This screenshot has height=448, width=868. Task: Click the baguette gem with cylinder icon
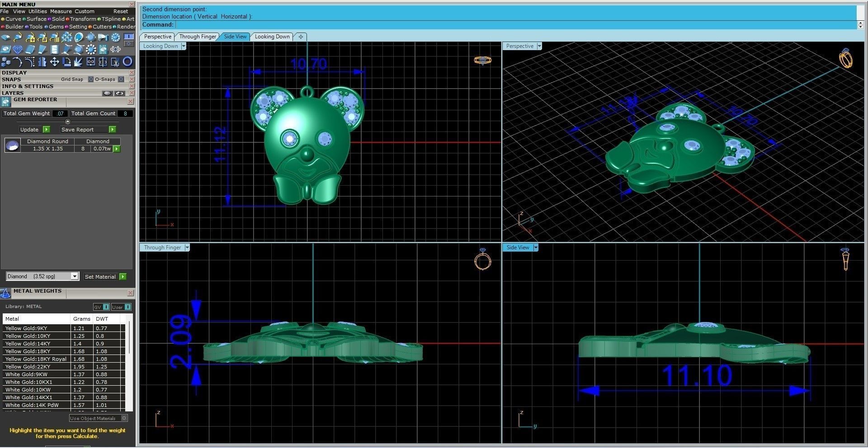tap(103, 37)
